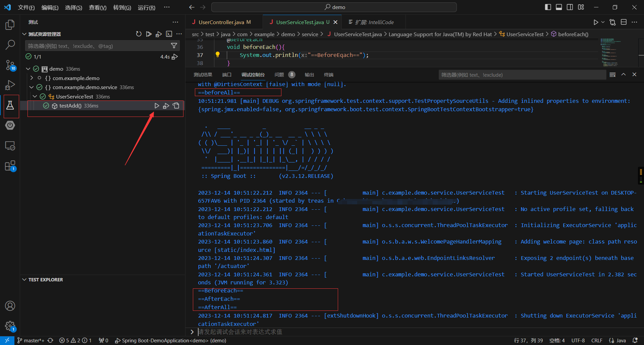This screenshot has height=345, width=644.
Task: Click the master branch in status bar
Action: pyautogui.click(x=31, y=341)
